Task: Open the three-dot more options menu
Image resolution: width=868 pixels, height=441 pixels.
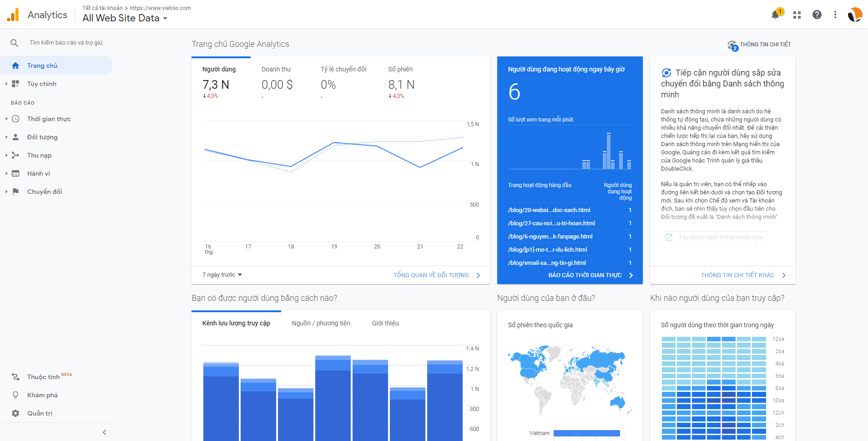Action: tap(835, 15)
